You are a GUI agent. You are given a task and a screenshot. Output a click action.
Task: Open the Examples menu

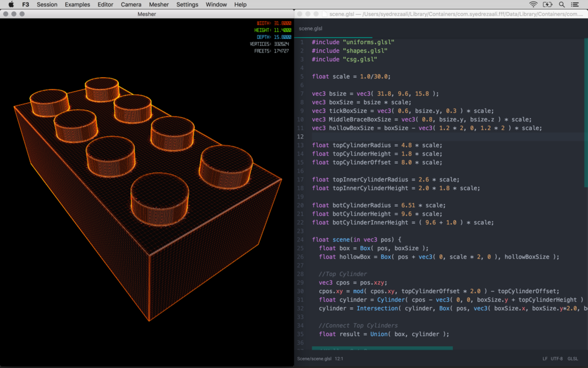(x=77, y=5)
